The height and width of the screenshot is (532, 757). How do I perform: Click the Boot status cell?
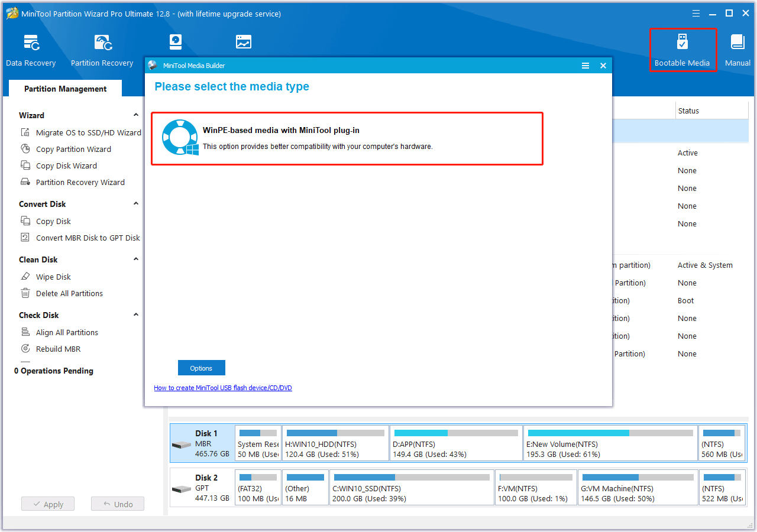tap(686, 300)
